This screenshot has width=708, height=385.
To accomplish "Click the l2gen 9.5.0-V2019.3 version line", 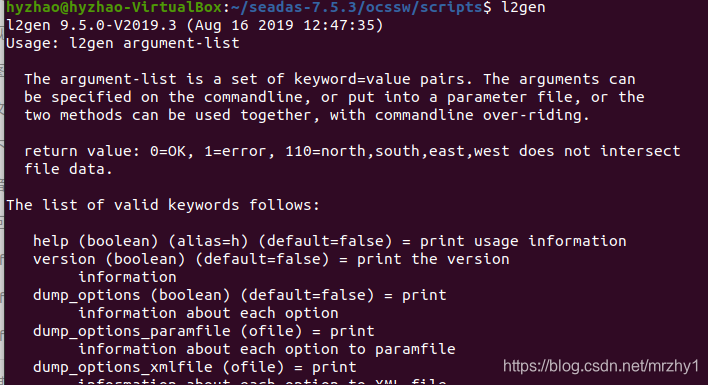I will pyautogui.click(x=195, y=25).
